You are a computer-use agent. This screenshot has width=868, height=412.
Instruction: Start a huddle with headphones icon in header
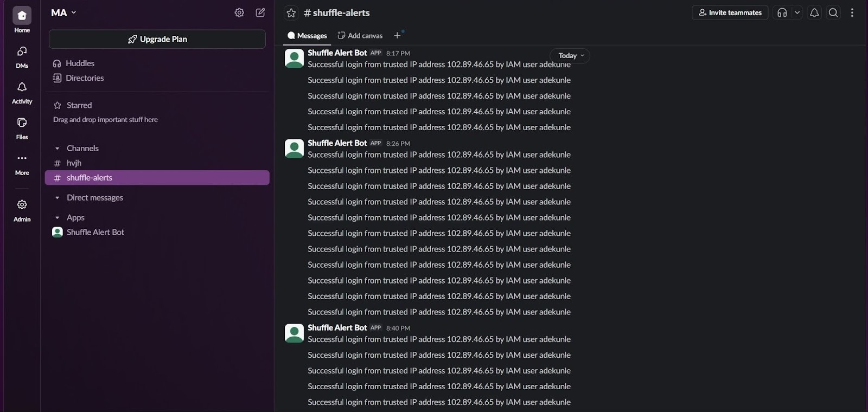point(782,12)
